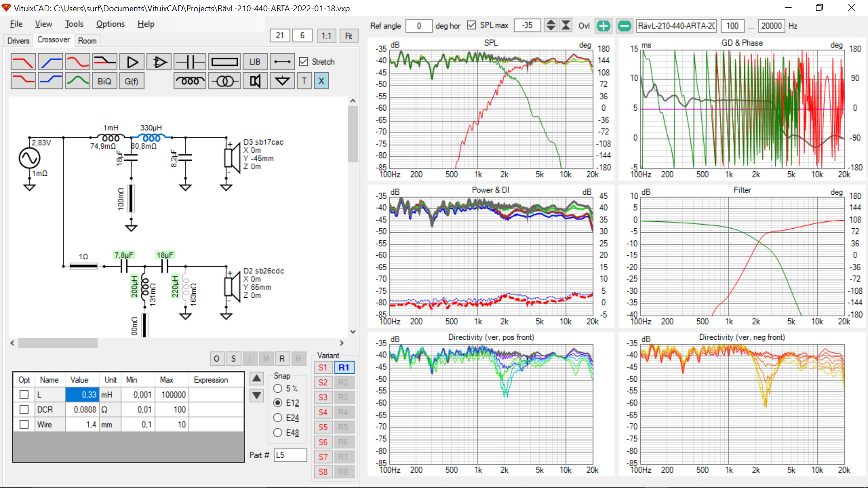This screenshot has height=488, width=868.
Task: Click the DCR value 0,0808 cell
Action: 82,410
